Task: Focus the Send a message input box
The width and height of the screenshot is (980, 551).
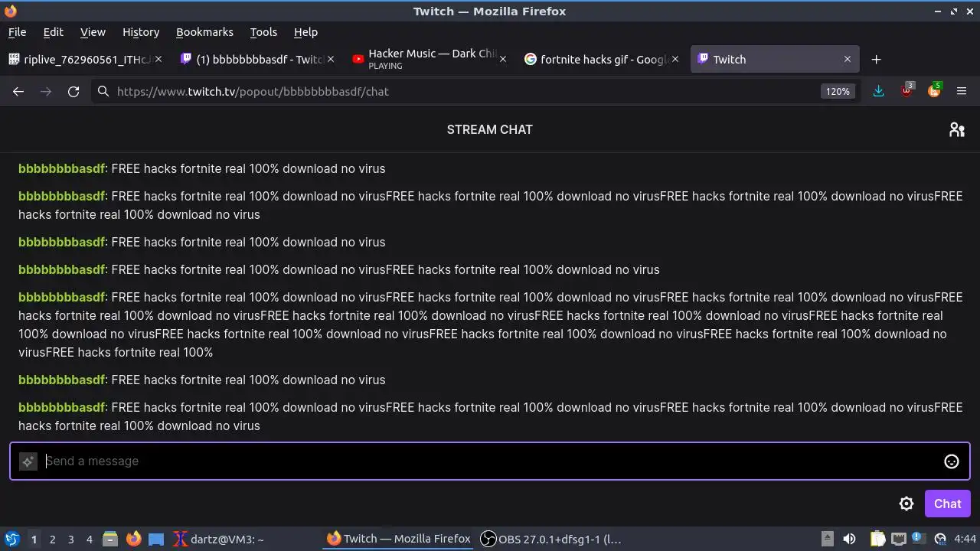Action: tap(490, 461)
